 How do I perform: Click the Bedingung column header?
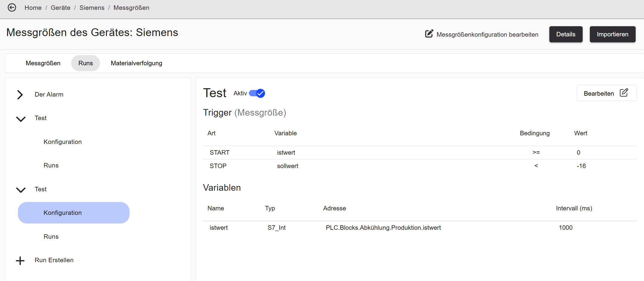click(x=535, y=133)
